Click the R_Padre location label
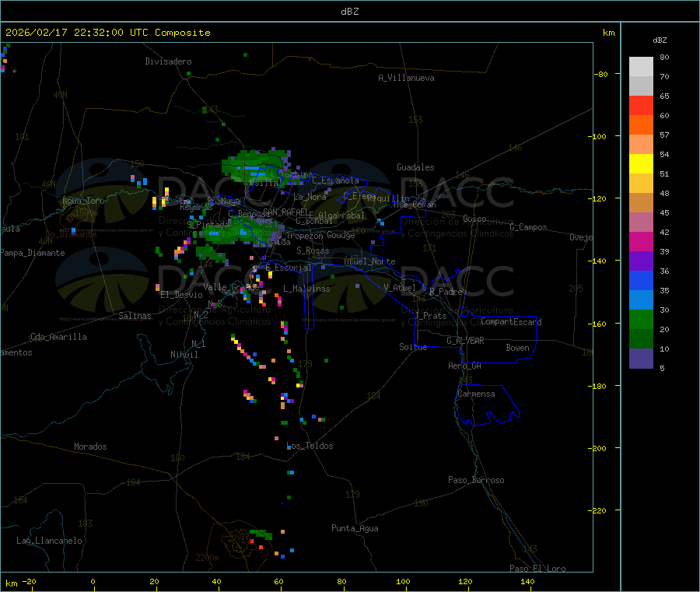Screen dimensions: 700x592 (x=446, y=292)
